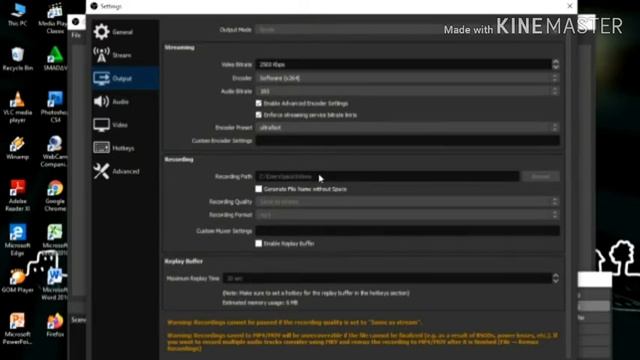Image resolution: width=640 pixels, height=360 pixels.
Task: Open the General settings section
Action: click(125, 32)
